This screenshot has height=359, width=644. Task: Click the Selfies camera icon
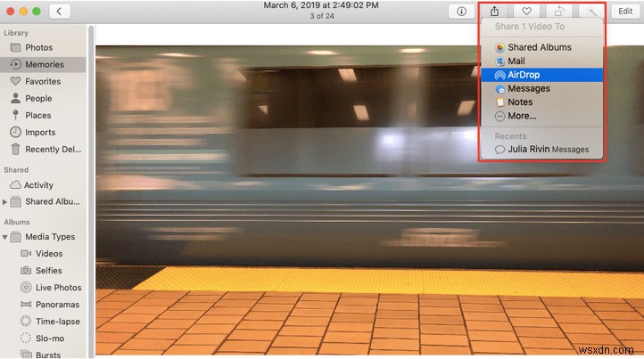click(26, 271)
